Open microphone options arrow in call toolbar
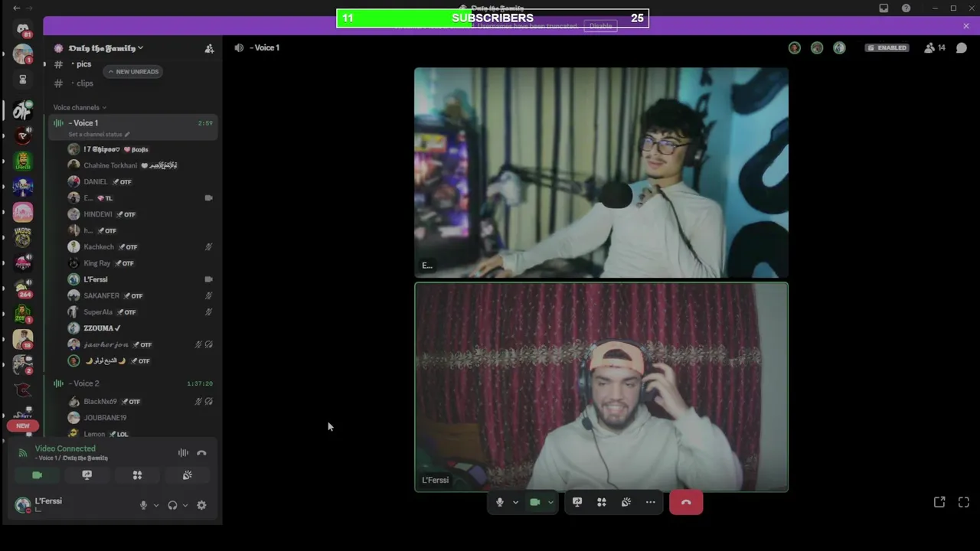The height and width of the screenshot is (551, 980). 515,503
